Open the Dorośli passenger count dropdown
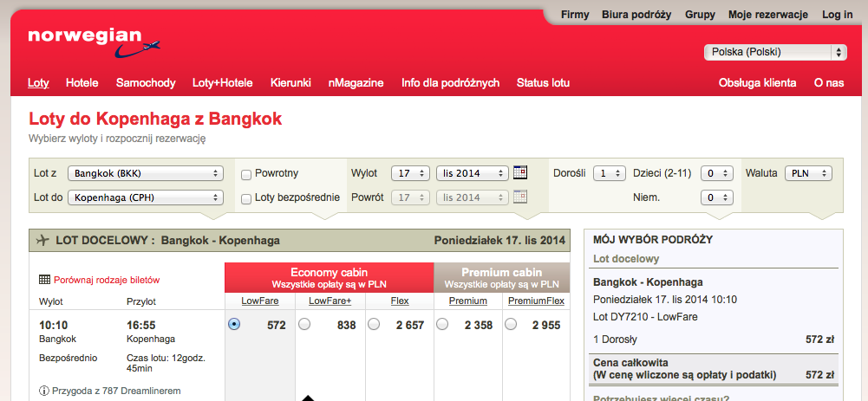Viewport: 868px width, 401px height. [610, 173]
